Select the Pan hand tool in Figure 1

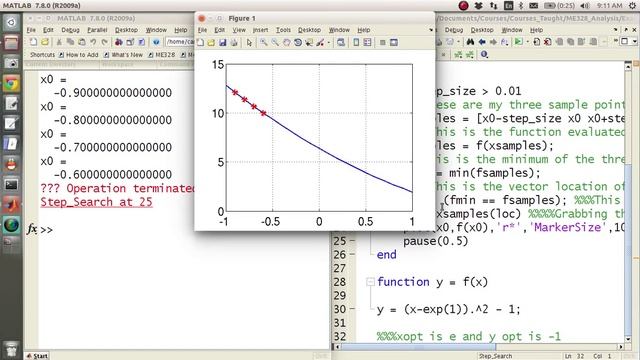[x=287, y=42]
